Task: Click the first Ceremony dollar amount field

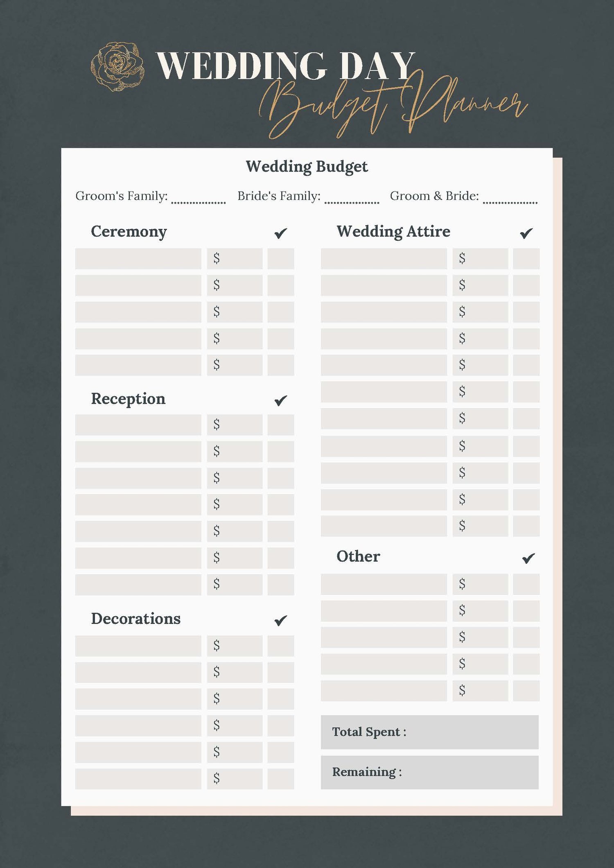Action: pyautogui.click(x=235, y=258)
